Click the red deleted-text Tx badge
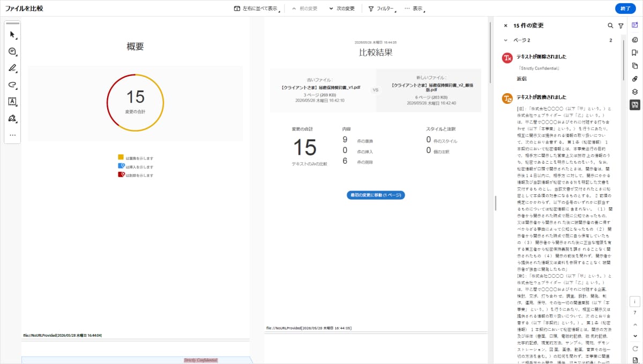Viewport: 643px width, 364px height. (x=507, y=58)
